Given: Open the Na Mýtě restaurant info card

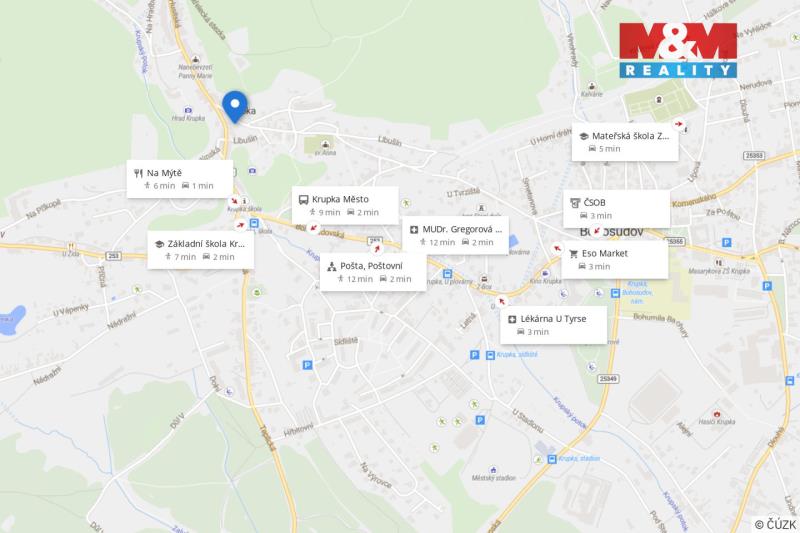Looking at the screenshot, I should 180,179.
